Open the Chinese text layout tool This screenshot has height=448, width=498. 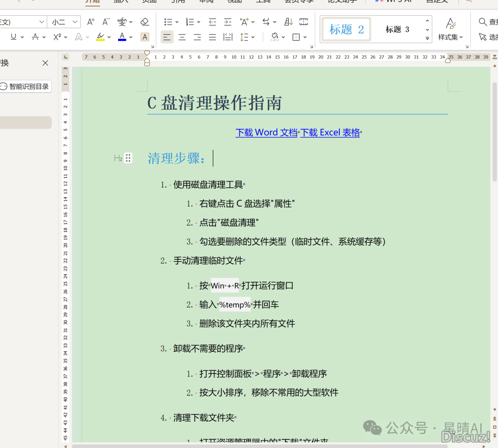pyautogui.click(x=244, y=22)
